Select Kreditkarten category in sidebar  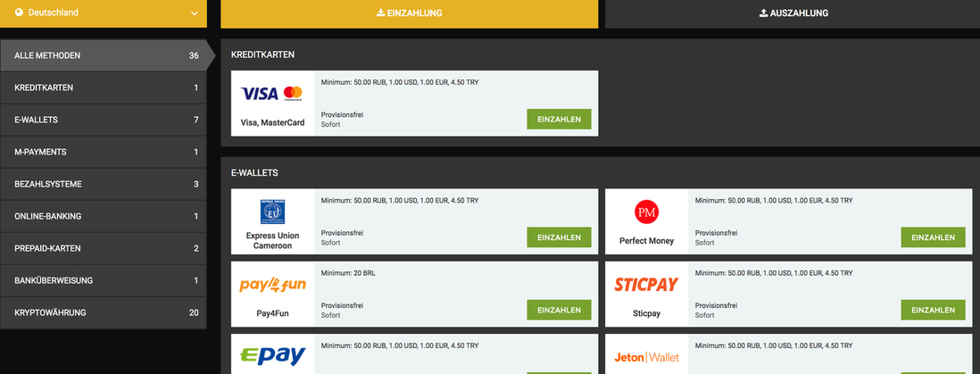pyautogui.click(x=104, y=87)
